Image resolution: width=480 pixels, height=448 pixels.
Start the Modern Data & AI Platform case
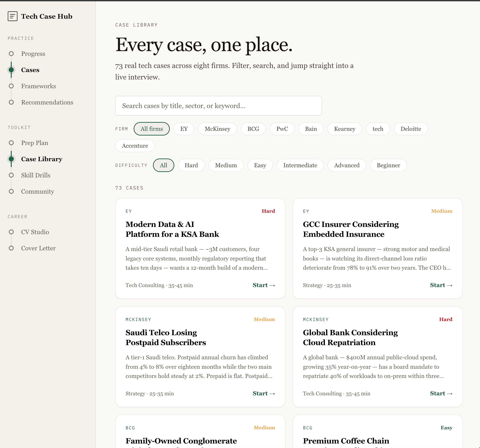[x=264, y=285]
